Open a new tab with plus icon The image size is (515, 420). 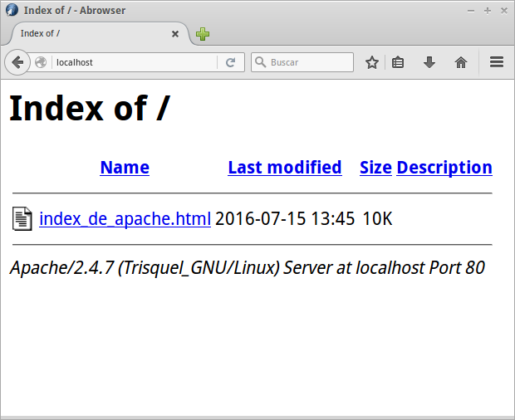click(x=203, y=34)
